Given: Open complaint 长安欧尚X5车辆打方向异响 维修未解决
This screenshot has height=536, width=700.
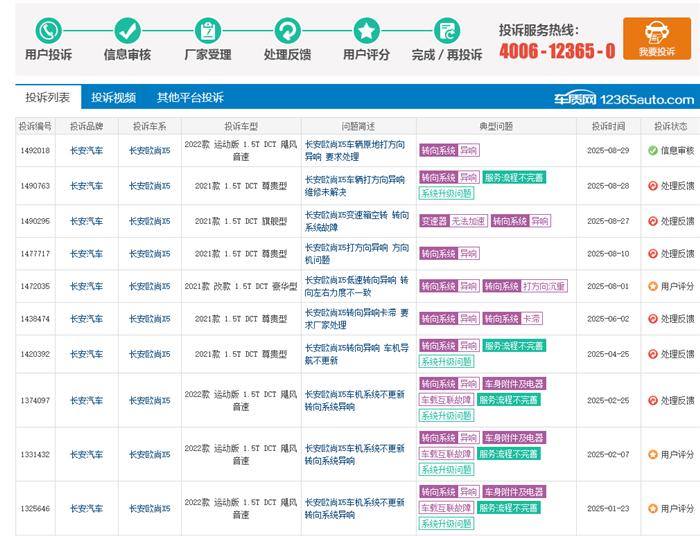Looking at the screenshot, I should [x=355, y=186].
